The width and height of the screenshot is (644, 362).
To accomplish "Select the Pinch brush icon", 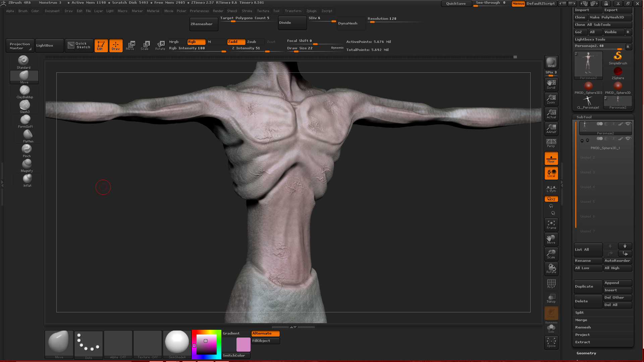I will click(x=26, y=149).
